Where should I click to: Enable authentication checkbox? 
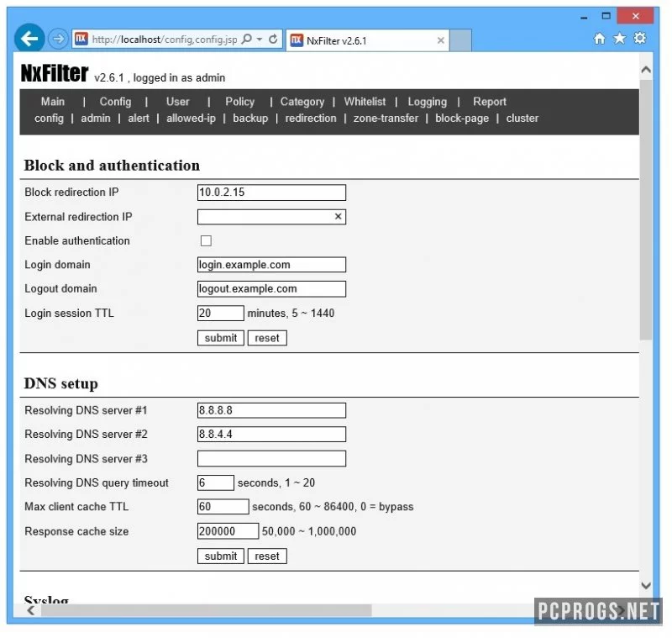[x=206, y=241]
